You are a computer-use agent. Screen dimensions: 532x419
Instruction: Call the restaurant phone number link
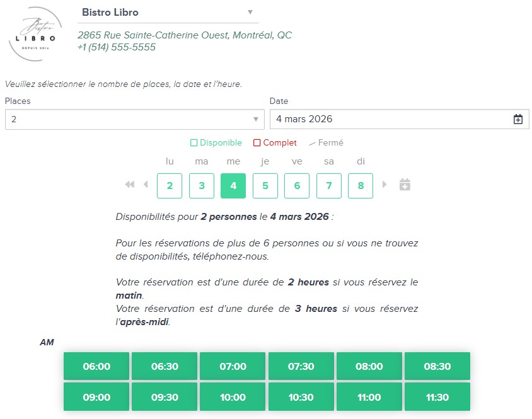pyautogui.click(x=116, y=47)
